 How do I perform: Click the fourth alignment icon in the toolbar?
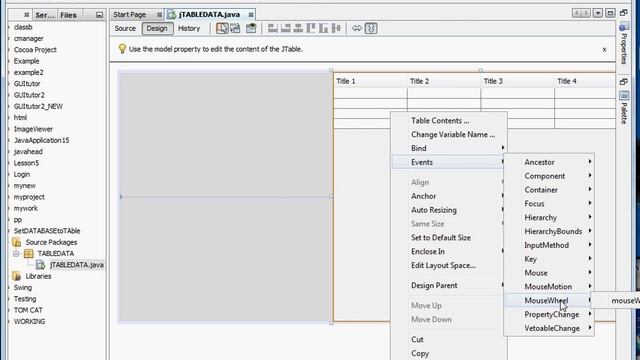pos(311,28)
